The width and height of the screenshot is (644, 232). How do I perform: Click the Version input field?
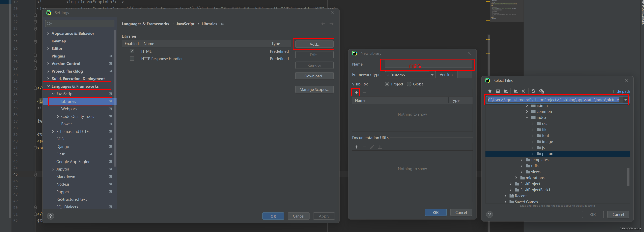[x=465, y=75]
